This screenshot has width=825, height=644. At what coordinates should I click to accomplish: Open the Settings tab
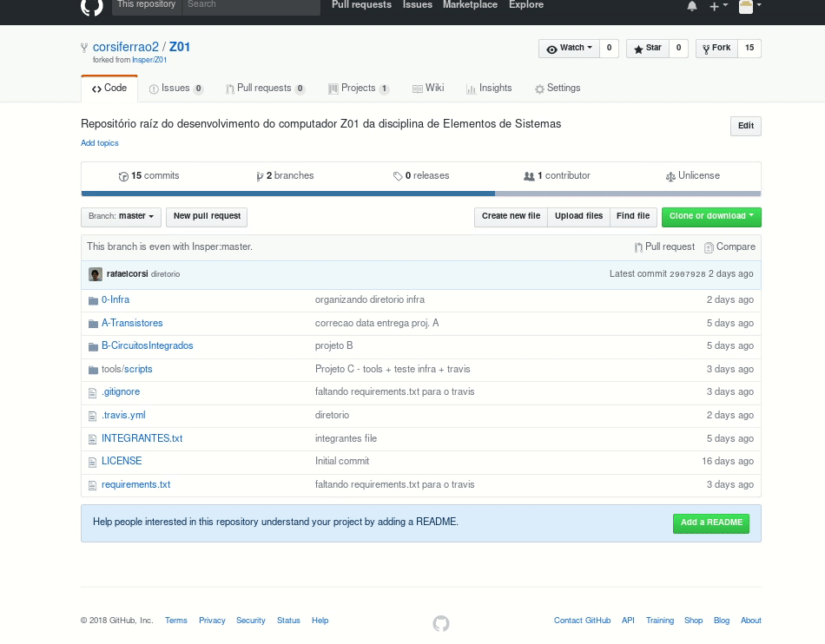[x=558, y=89]
